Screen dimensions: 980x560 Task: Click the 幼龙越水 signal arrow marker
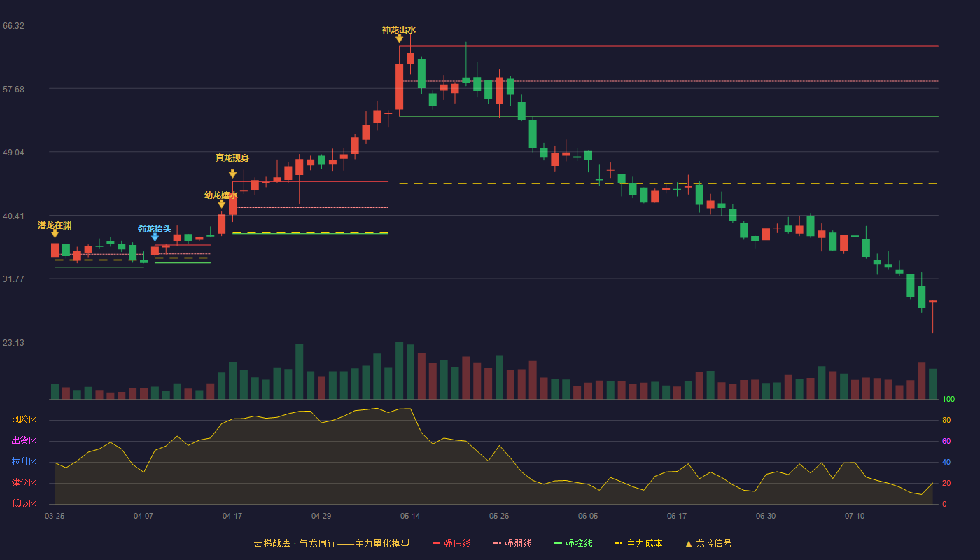point(221,204)
